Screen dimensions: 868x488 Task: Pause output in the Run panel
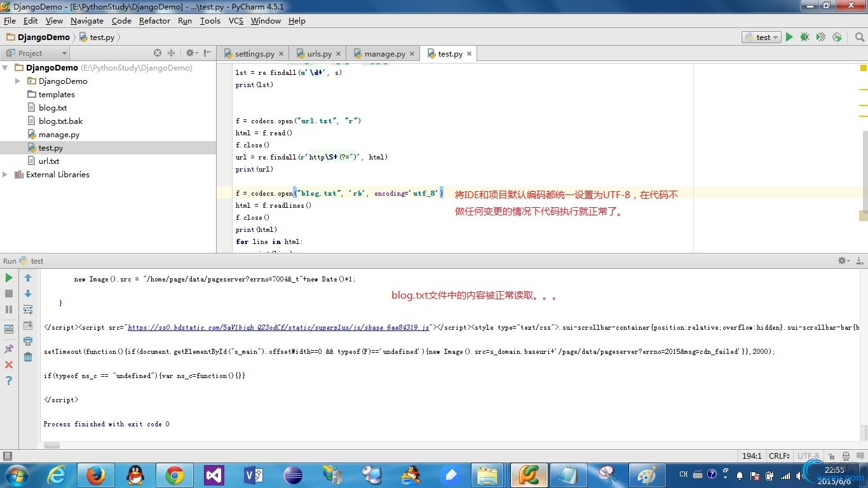tap(9, 309)
